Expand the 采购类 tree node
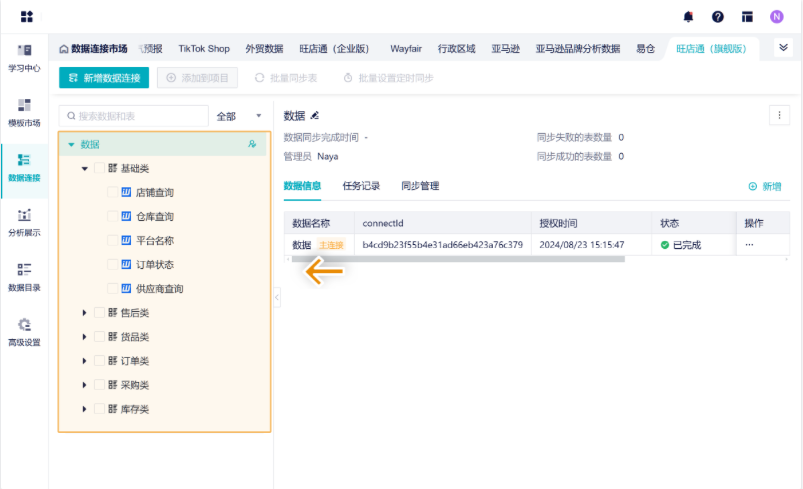The image size is (803, 489). (84, 385)
